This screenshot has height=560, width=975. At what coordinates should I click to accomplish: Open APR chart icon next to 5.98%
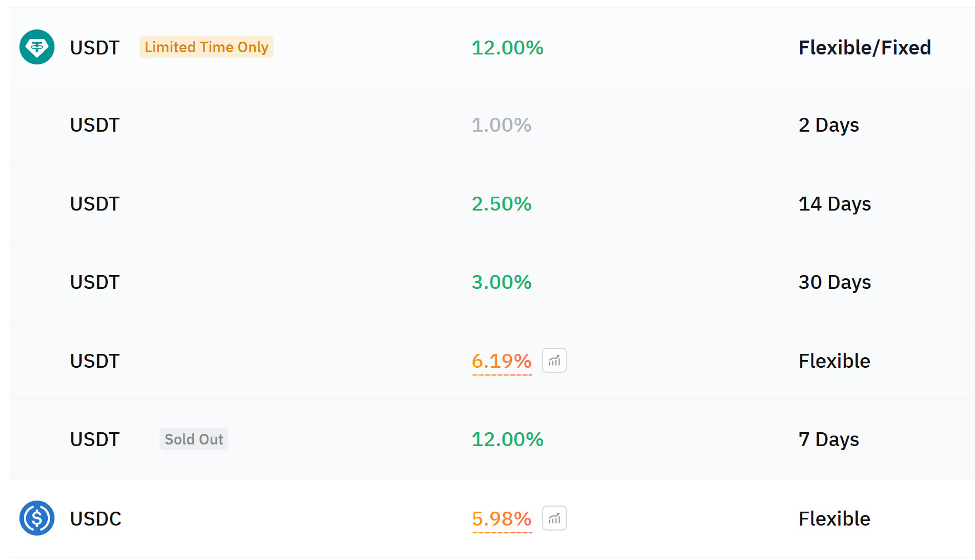554,518
